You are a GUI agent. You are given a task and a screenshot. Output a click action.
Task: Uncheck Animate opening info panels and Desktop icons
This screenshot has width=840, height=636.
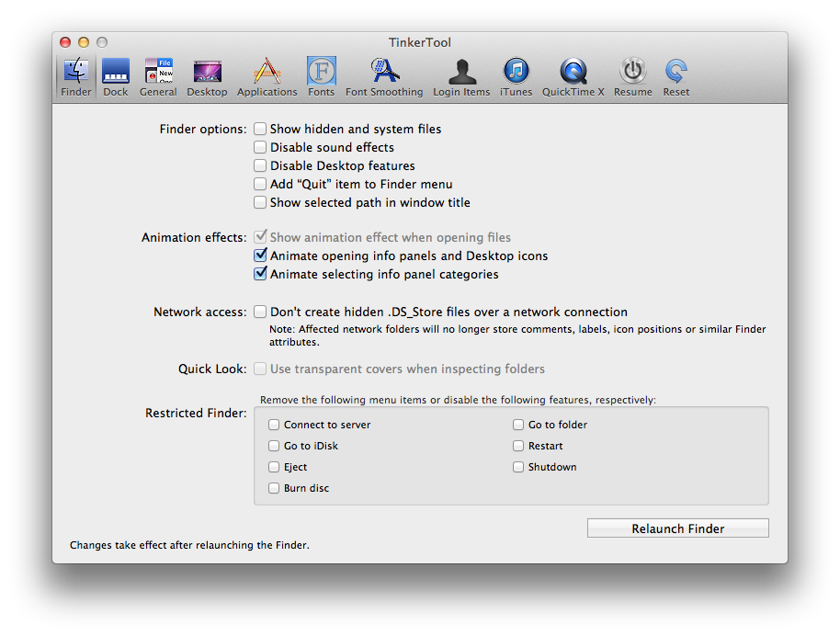coord(260,255)
